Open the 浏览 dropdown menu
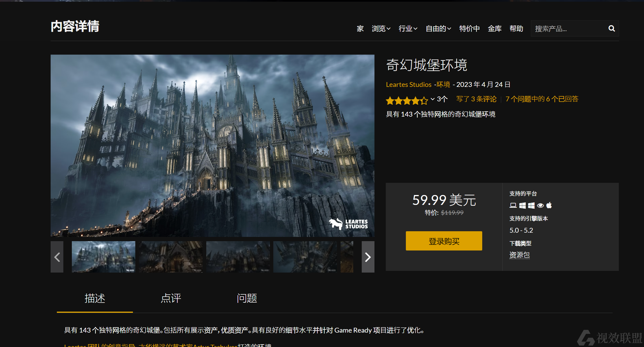 tap(381, 29)
